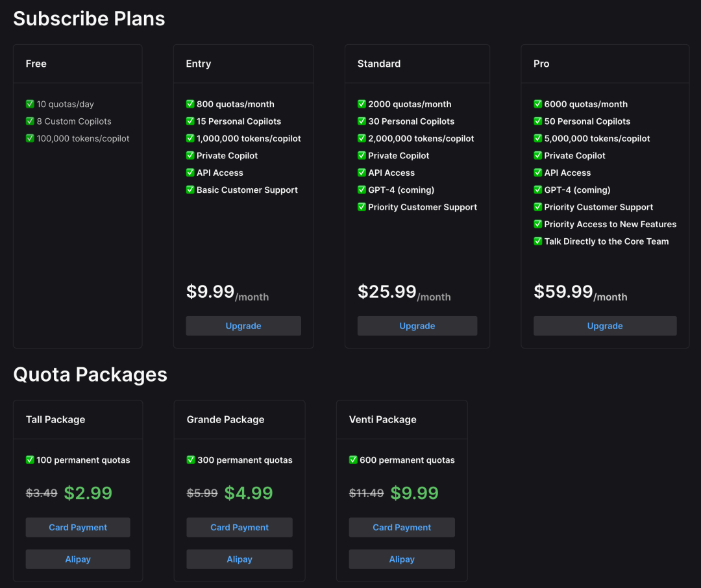701x588 pixels.
Task: Upgrade to the Standard plan
Action: coord(417,326)
